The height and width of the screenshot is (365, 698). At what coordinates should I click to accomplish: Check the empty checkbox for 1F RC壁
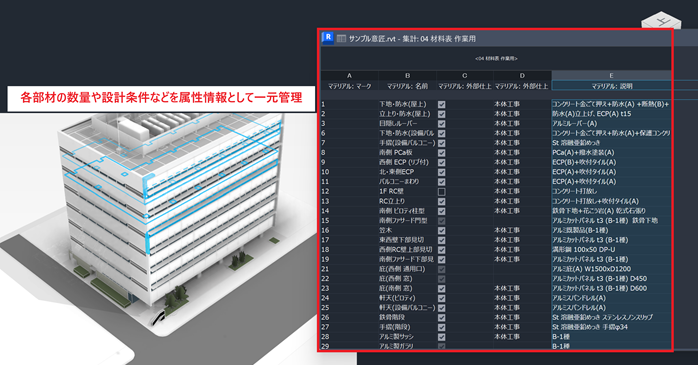[x=441, y=192]
